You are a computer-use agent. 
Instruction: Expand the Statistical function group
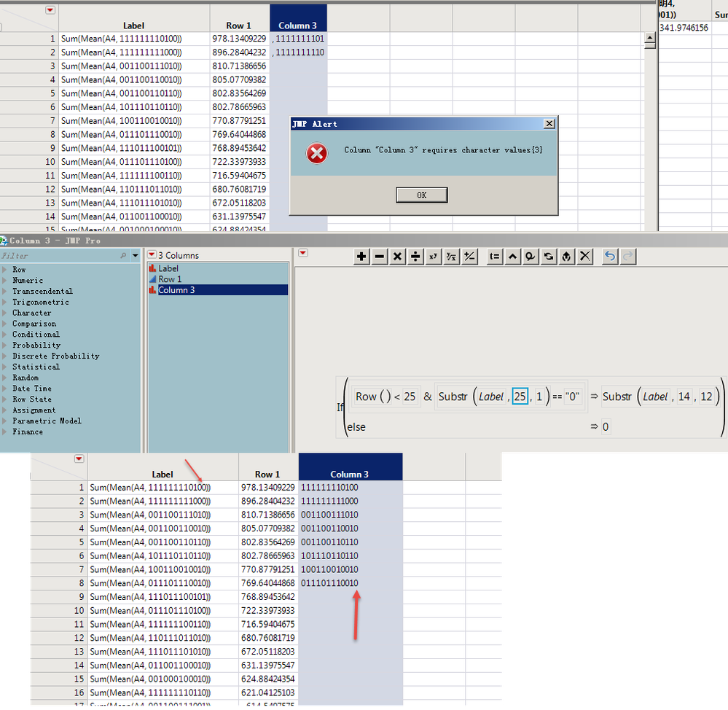point(4,367)
